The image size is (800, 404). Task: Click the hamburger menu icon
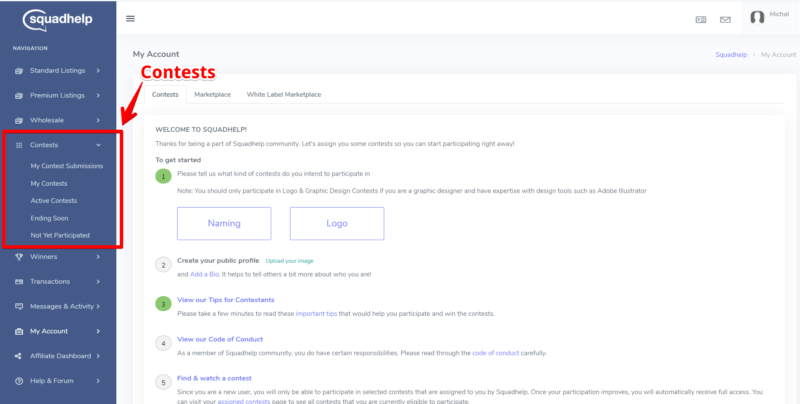[131, 19]
